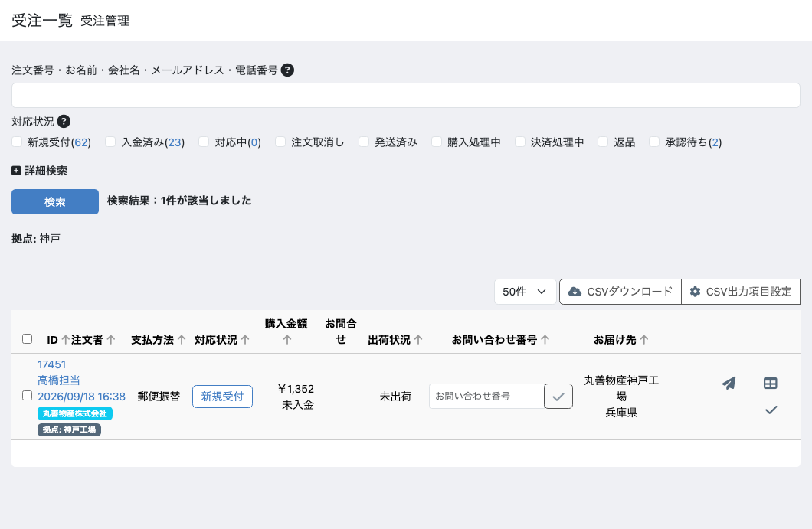Check the 新規受付 status filter
This screenshot has width=812, height=529.
pyautogui.click(x=17, y=142)
